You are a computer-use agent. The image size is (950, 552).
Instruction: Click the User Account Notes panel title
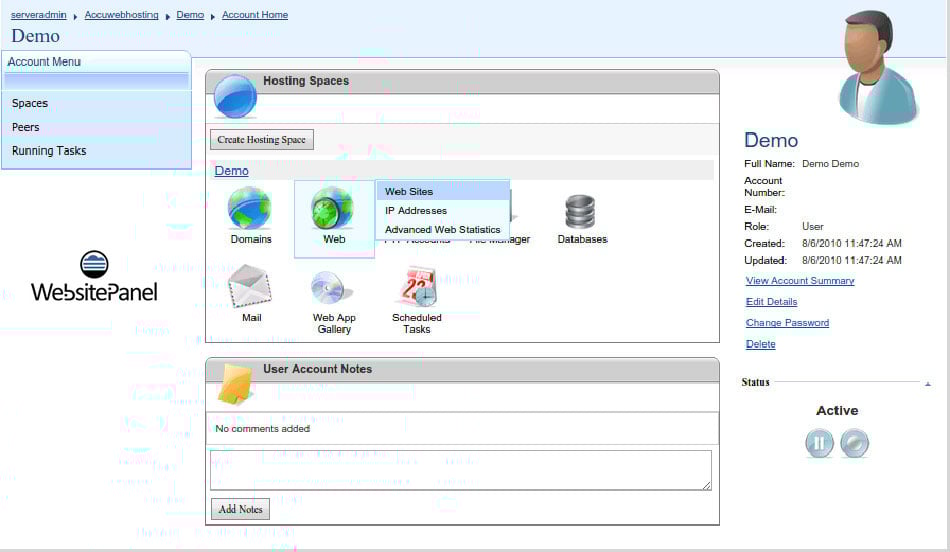[317, 369]
